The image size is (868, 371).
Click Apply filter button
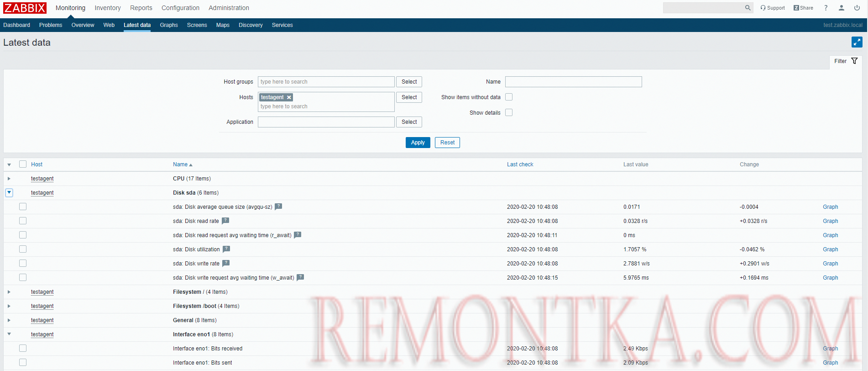click(418, 143)
